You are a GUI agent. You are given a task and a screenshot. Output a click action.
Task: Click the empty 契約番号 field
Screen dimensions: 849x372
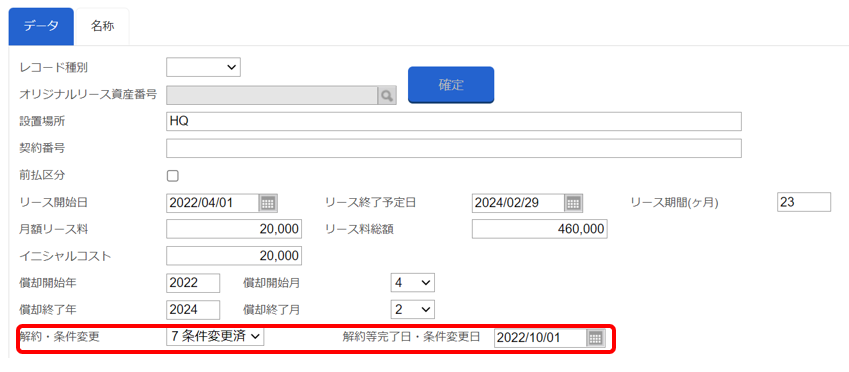pyautogui.click(x=454, y=148)
